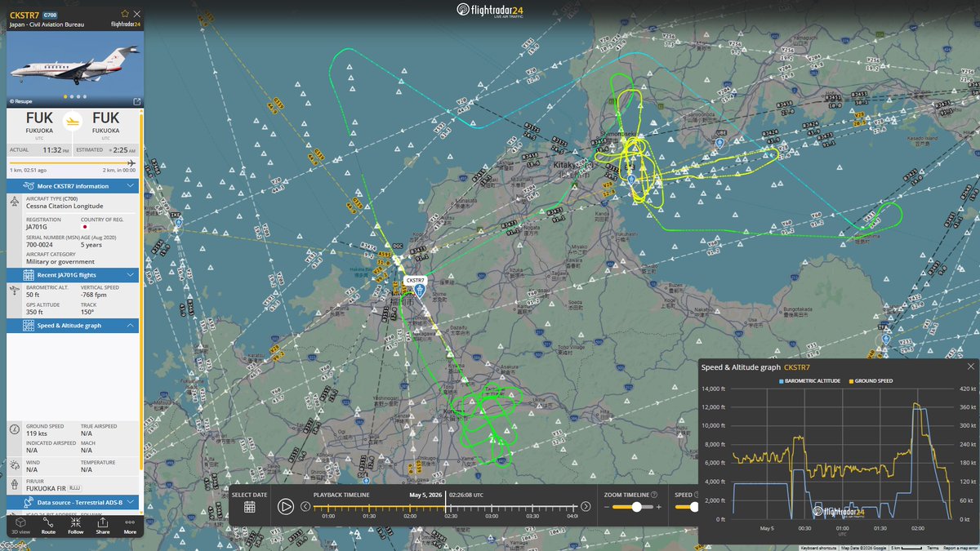The height and width of the screenshot is (551, 980).
Task: Close the CKSTR7 flight details panel
Action: coord(136,14)
